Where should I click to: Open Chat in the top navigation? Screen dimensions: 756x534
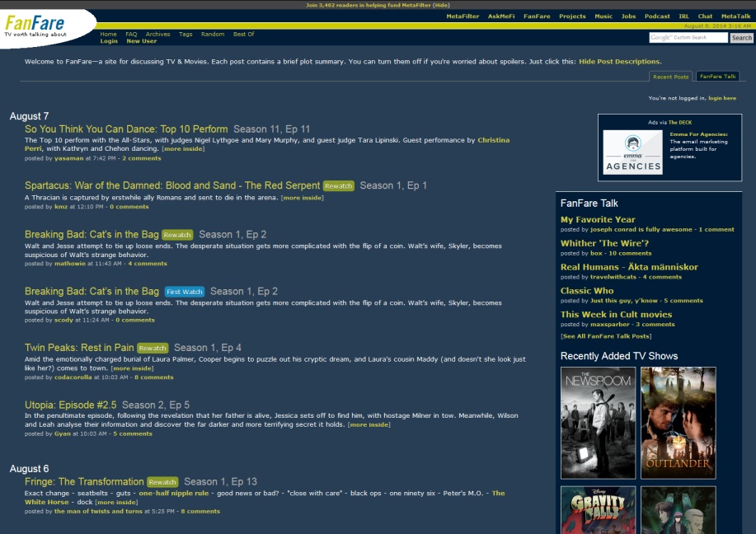click(x=705, y=16)
